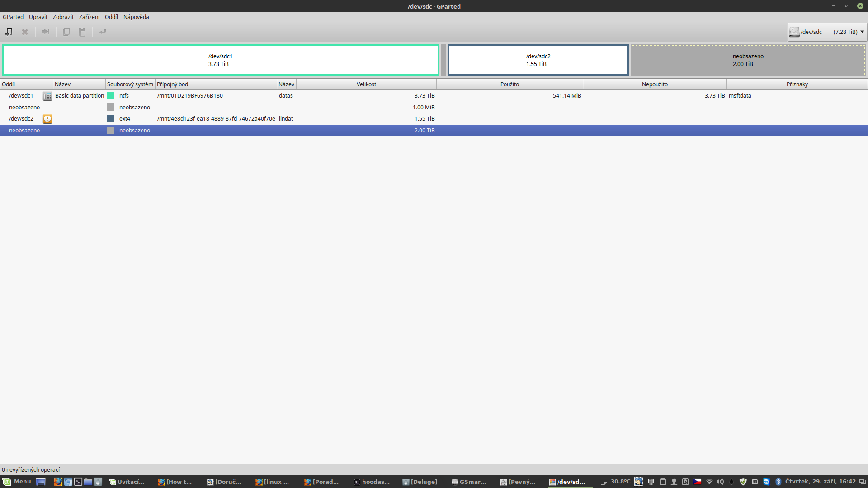The height and width of the screenshot is (488, 868).
Task: Click the 'Basic data partition' name cell
Action: tap(80, 96)
